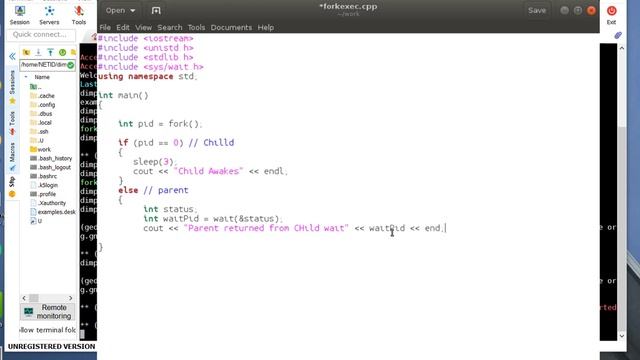The image size is (640, 360).
Task: Collapse the sidebar with the double-chevron icon
Action: [12, 56]
